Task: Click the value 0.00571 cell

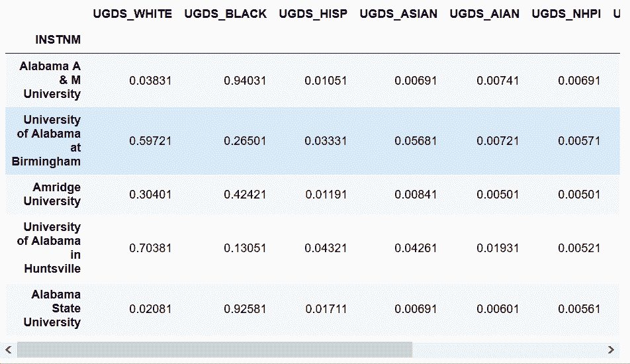Action: (580, 141)
